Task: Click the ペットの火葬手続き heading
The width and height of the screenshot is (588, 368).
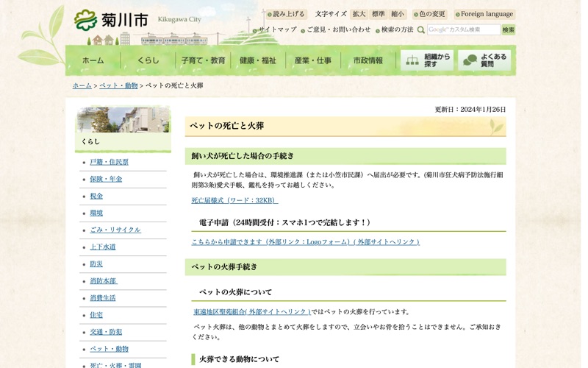Action: click(x=225, y=267)
